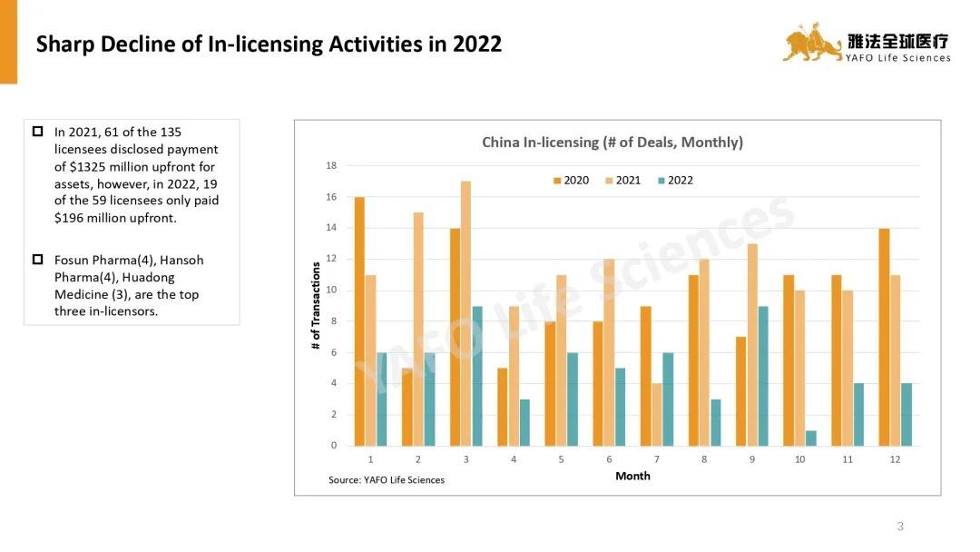This screenshot has height=552, width=980.
Task: Click the square bullet before 'Fosun Pharma(4)'
Action: point(37,260)
